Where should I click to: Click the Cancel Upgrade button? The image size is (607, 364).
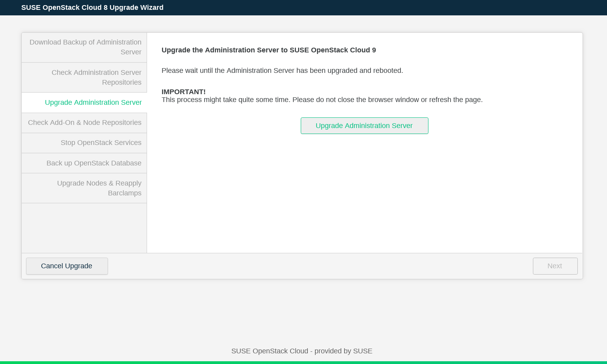point(67,266)
